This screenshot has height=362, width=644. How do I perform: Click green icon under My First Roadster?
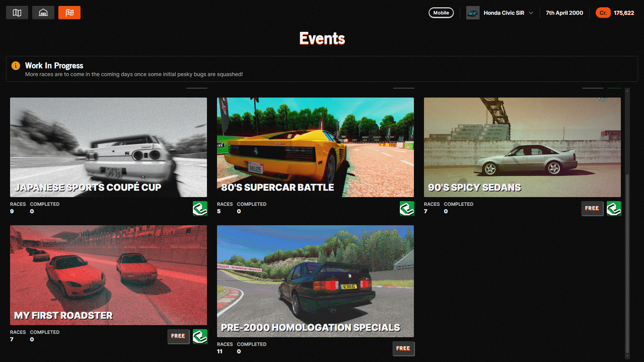pos(200,337)
